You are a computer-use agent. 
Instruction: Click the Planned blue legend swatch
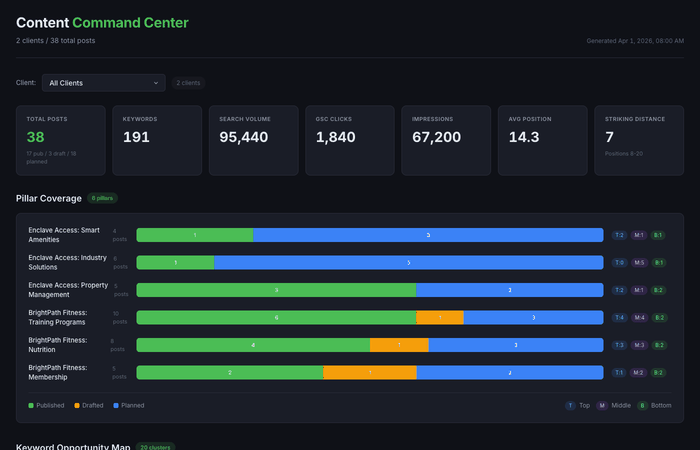[116, 406]
